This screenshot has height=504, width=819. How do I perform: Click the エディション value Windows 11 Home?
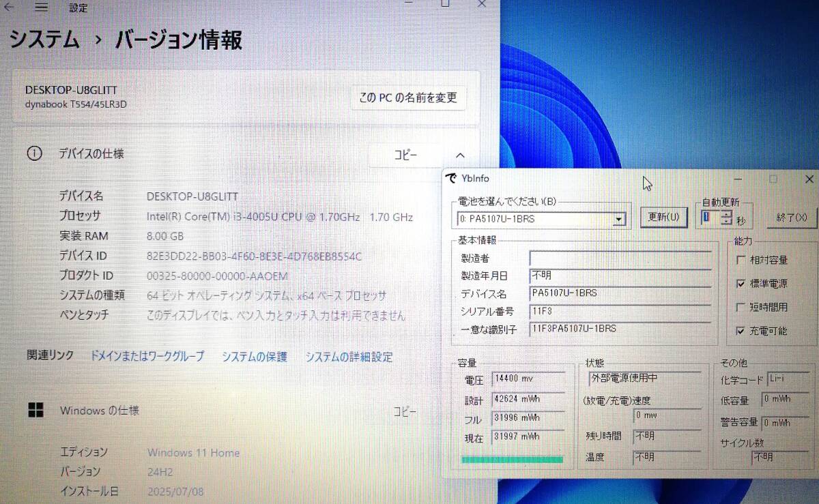193,453
